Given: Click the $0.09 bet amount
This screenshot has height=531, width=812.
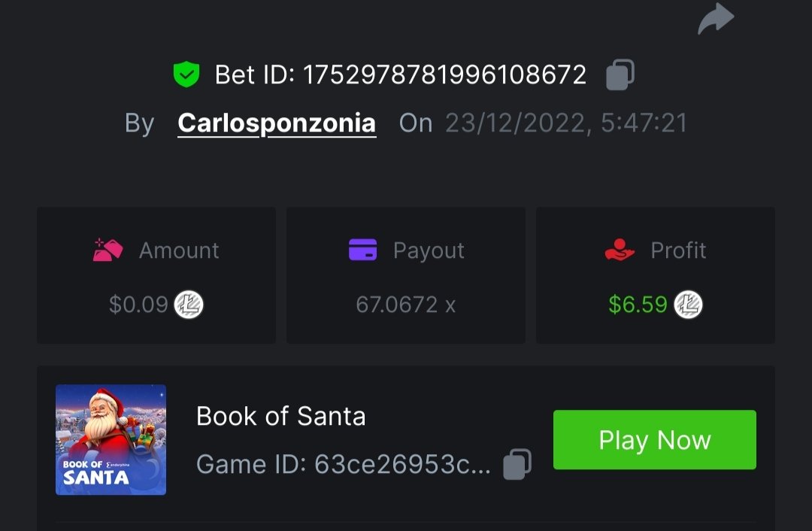Looking at the screenshot, I should coord(138,305).
